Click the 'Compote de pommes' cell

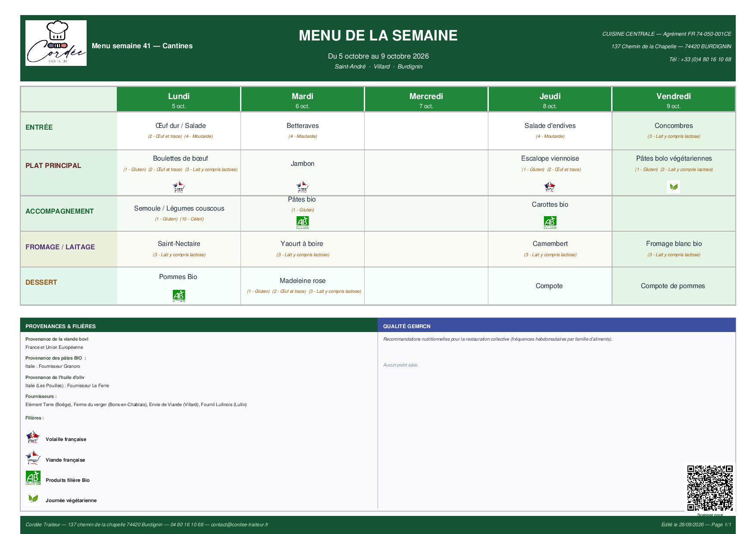coord(674,286)
